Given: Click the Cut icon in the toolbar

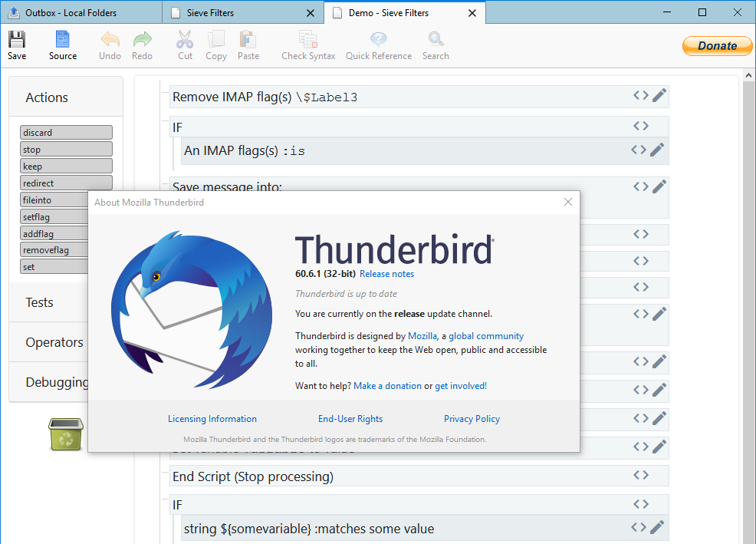Looking at the screenshot, I should tap(184, 45).
